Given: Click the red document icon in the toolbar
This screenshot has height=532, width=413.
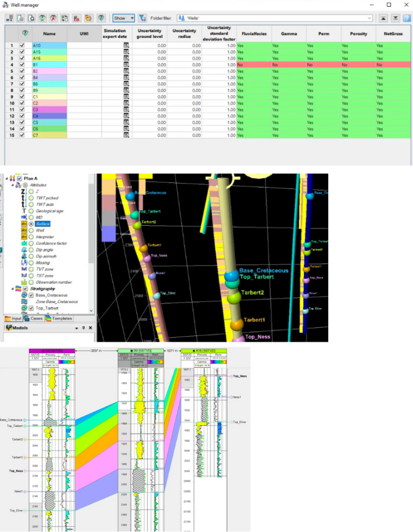Looking at the screenshot, I should coord(77,18).
